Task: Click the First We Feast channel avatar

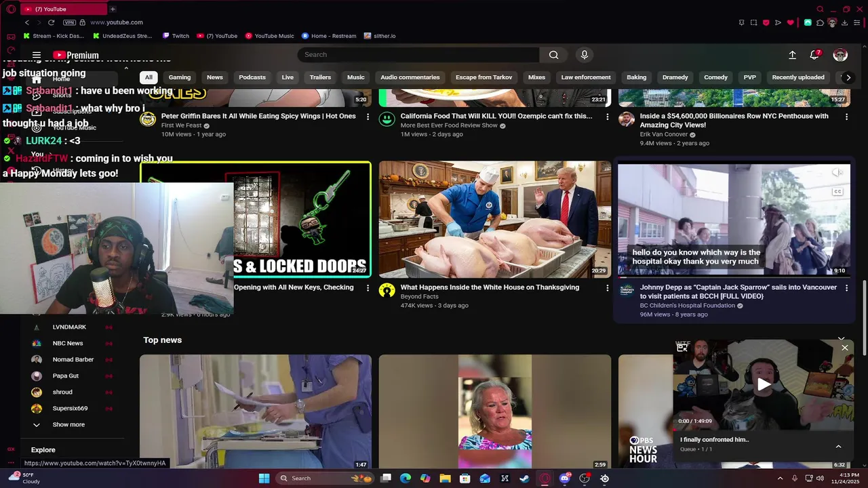Action: click(148, 120)
